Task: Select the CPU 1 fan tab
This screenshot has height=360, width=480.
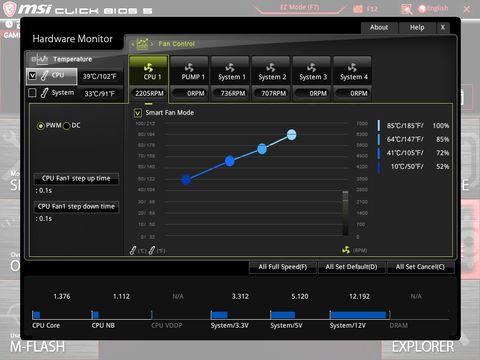Action: click(x=149, y=70)
